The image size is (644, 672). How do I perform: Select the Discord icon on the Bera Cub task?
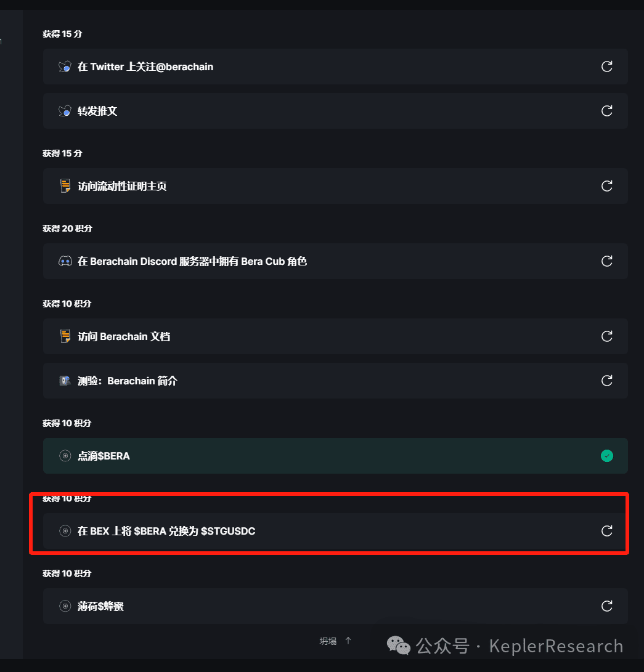point(65,261)
